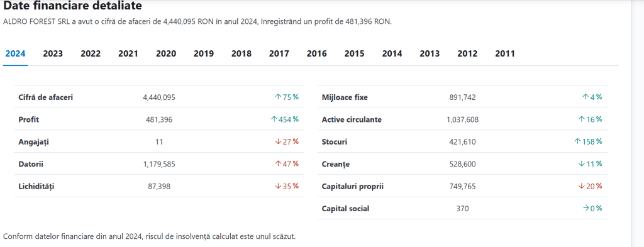Click the Active circulante value 1,037,608
The height and width of the screenshot is (247, 644).
tap(462, 120)
